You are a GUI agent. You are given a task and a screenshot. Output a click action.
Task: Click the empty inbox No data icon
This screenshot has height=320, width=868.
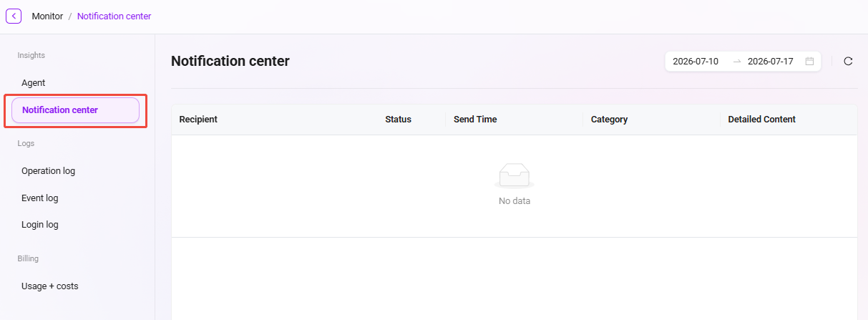[515, 176]
